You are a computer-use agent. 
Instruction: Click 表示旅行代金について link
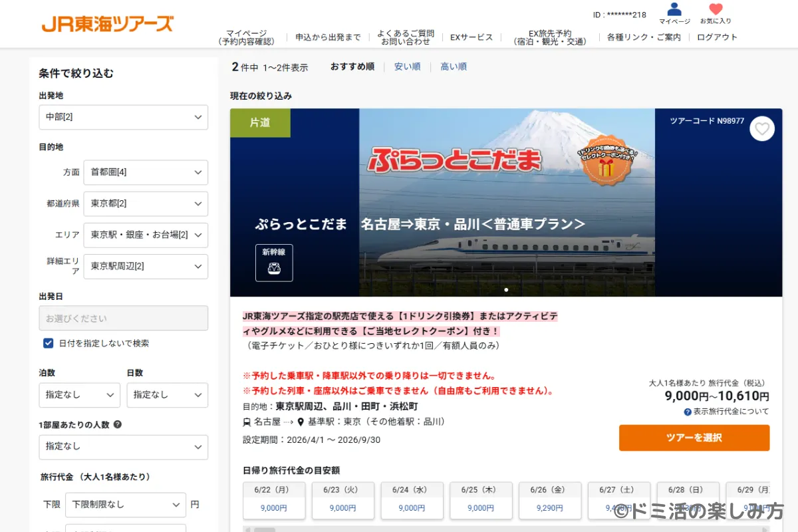coord(731,412)
